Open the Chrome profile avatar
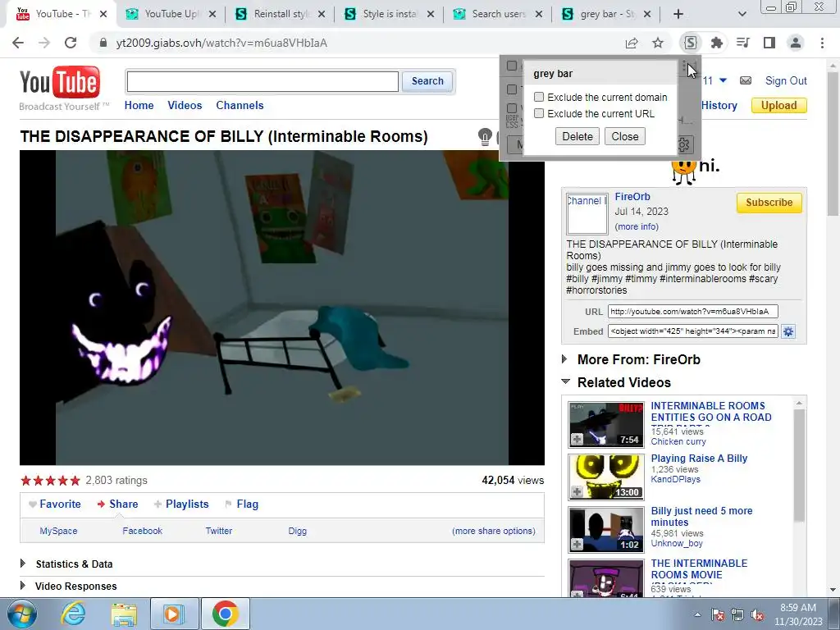The width and height of the screenshot is (840, 630). pyautogui.click(x=796, y=43)
